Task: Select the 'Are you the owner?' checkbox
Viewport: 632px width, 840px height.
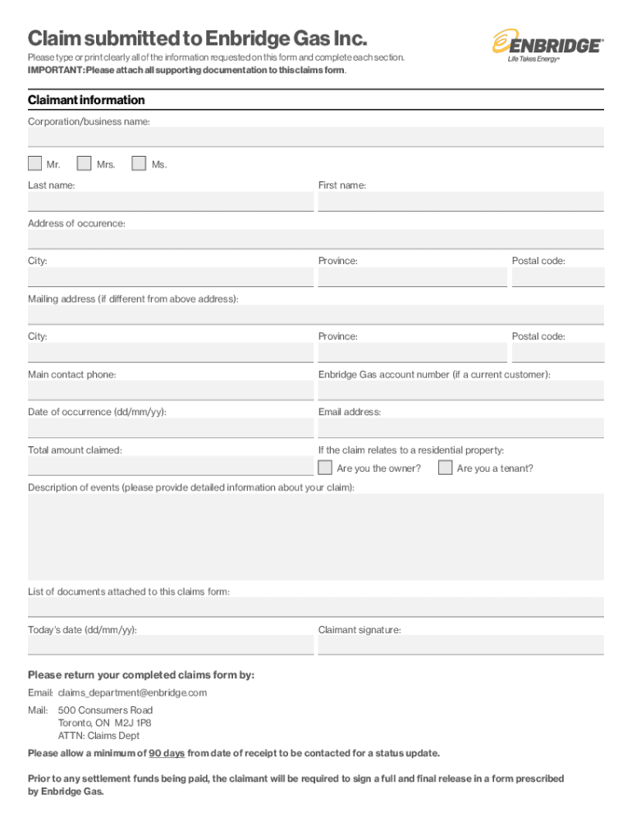Action: (325, 468)
